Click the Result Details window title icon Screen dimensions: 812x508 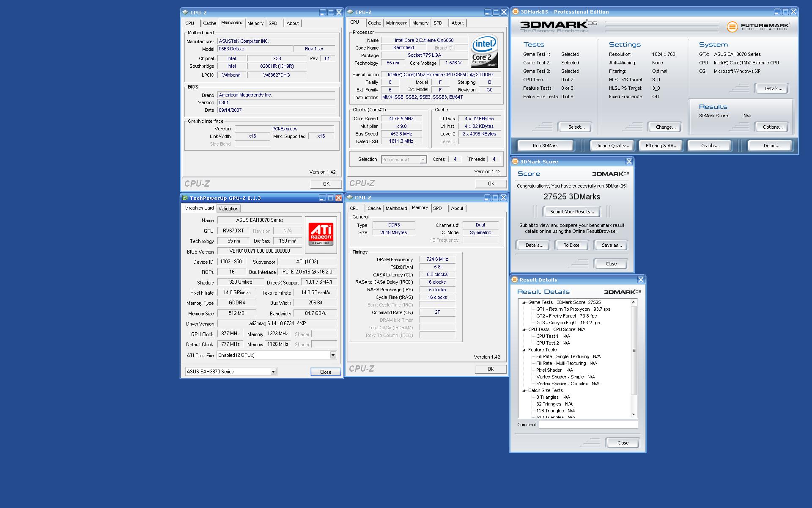click(515, 279)
